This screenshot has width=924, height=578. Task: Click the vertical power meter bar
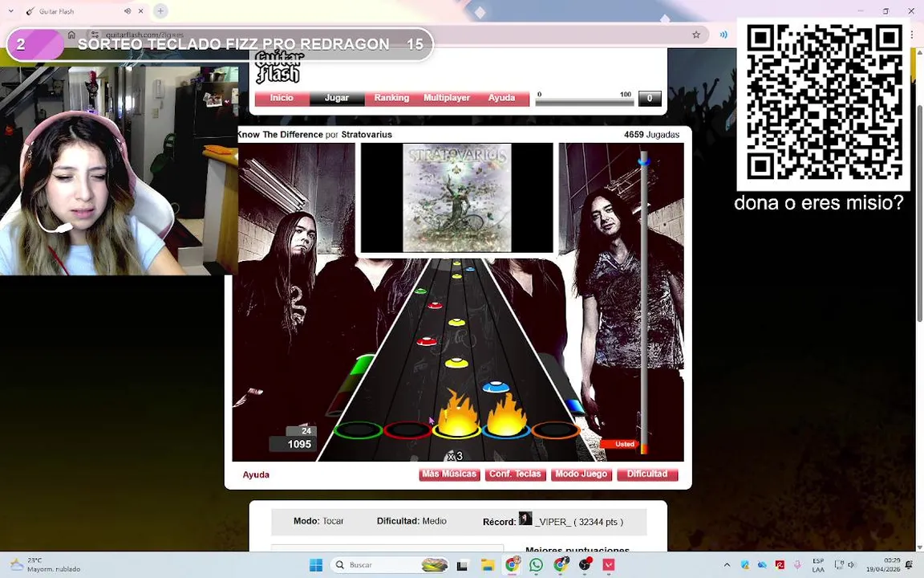point(644,303)
